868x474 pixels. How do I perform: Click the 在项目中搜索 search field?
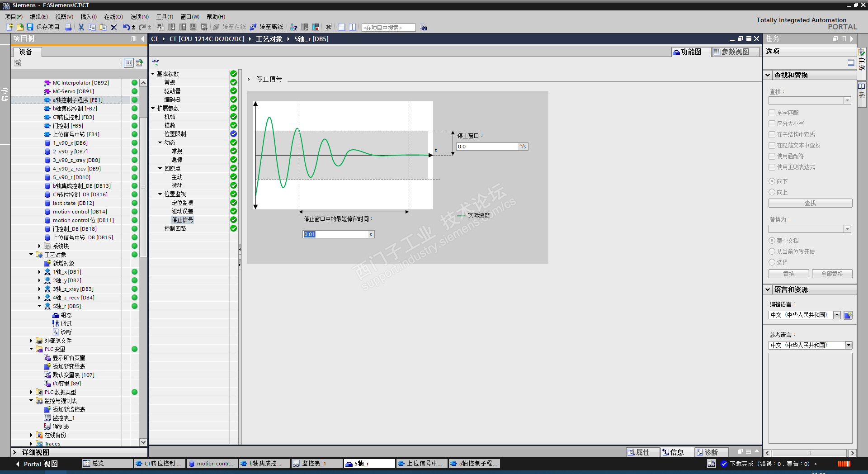[x=389, y=28]
